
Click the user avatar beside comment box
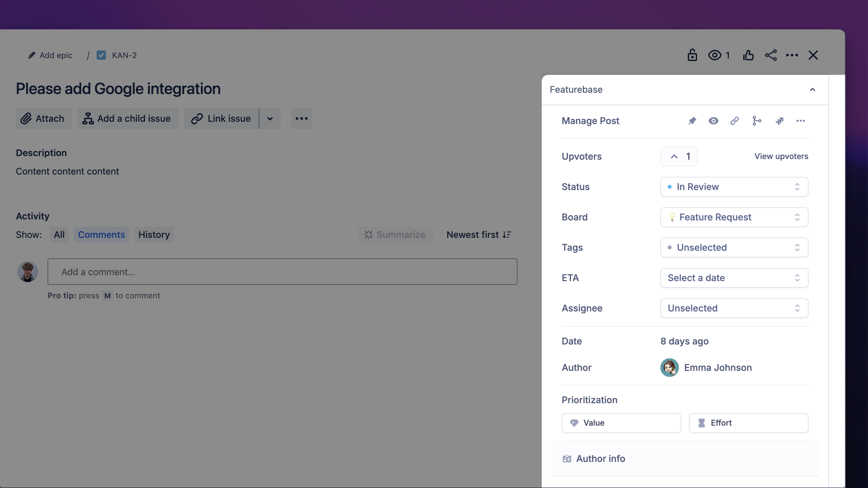click(28, 272)
